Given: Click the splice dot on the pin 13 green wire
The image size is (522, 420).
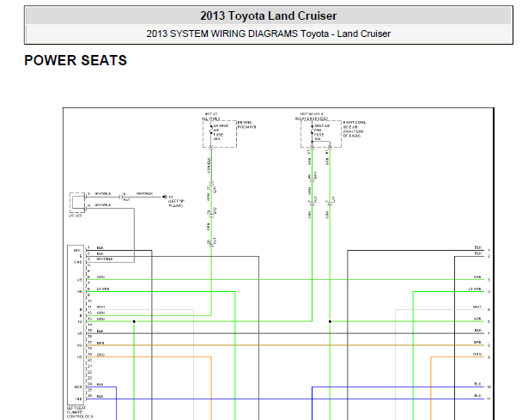Looking at the screenshot, I should (134, 321).
